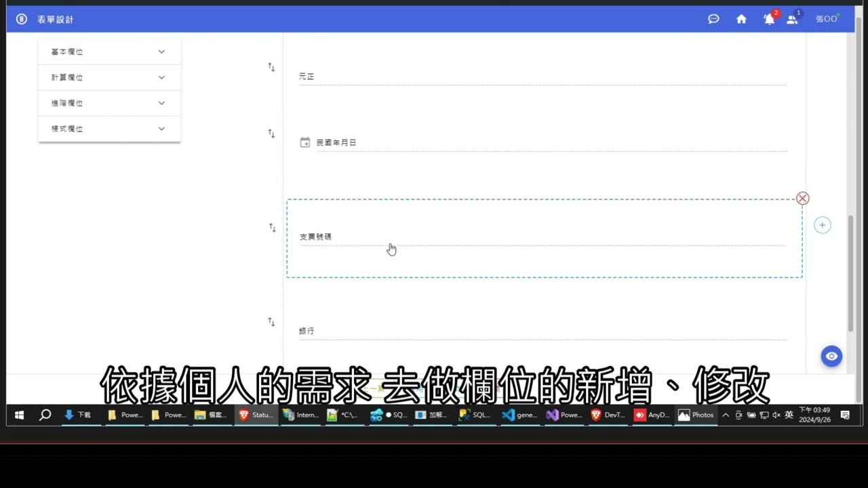Select the 進階欄位 category label
This screenshot has width=868, height=488.
pos(67,103)
